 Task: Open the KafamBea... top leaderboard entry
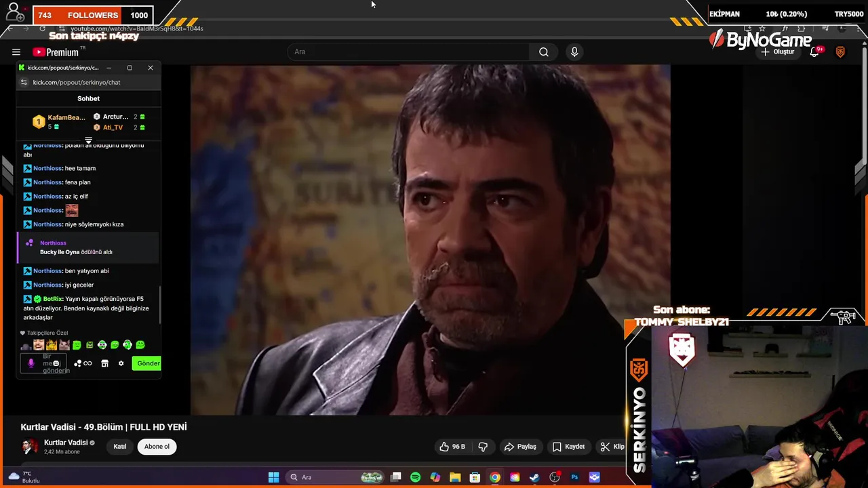click(59, 122)
